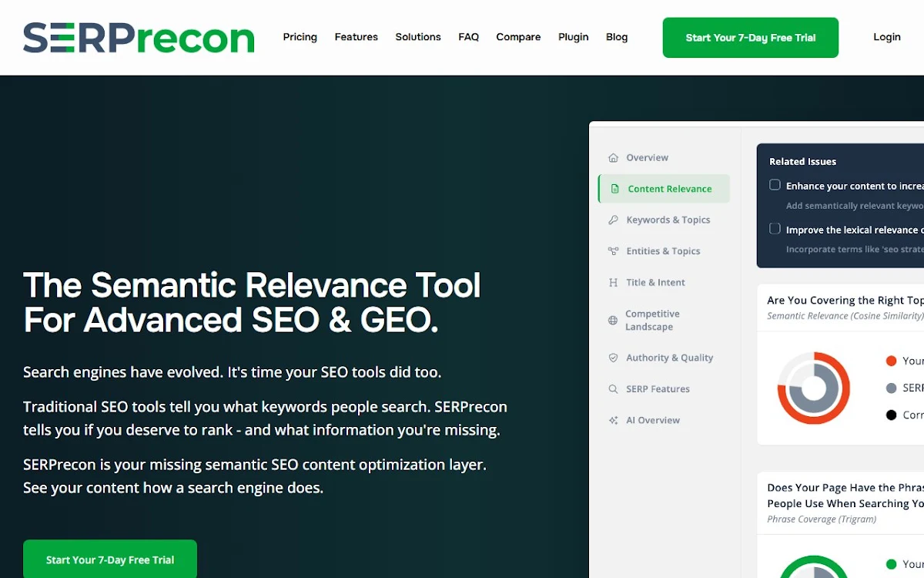
Task: Click the Competitive Landscape globe icon
Action: [x=613, y=321]
